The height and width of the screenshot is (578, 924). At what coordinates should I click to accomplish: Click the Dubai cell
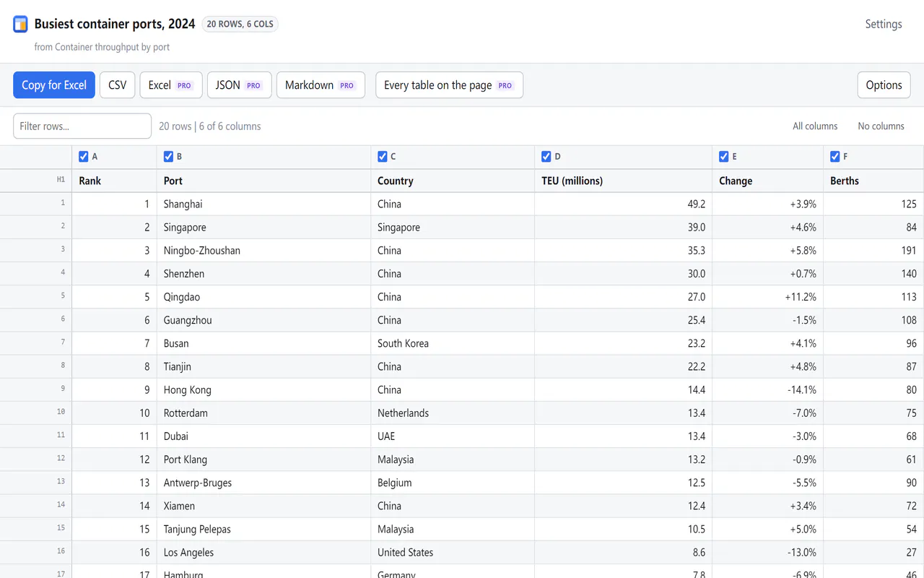[x=263, y=436]
